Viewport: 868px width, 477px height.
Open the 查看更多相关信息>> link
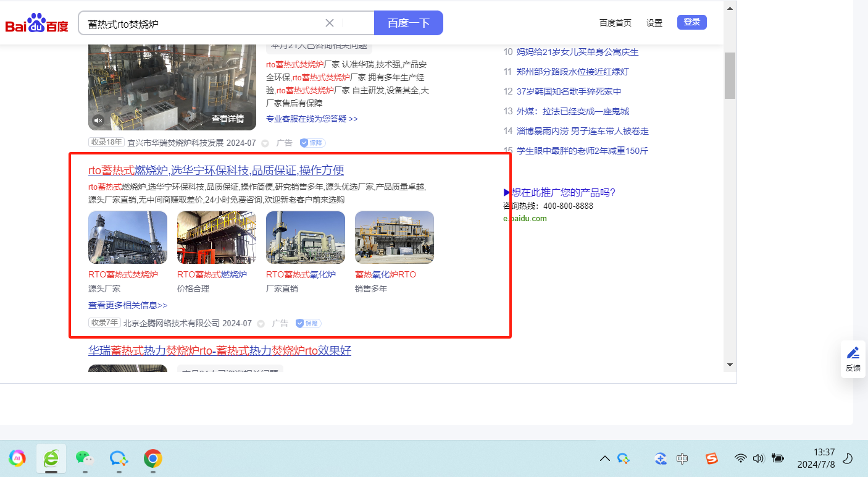click(x=128, y=305)
